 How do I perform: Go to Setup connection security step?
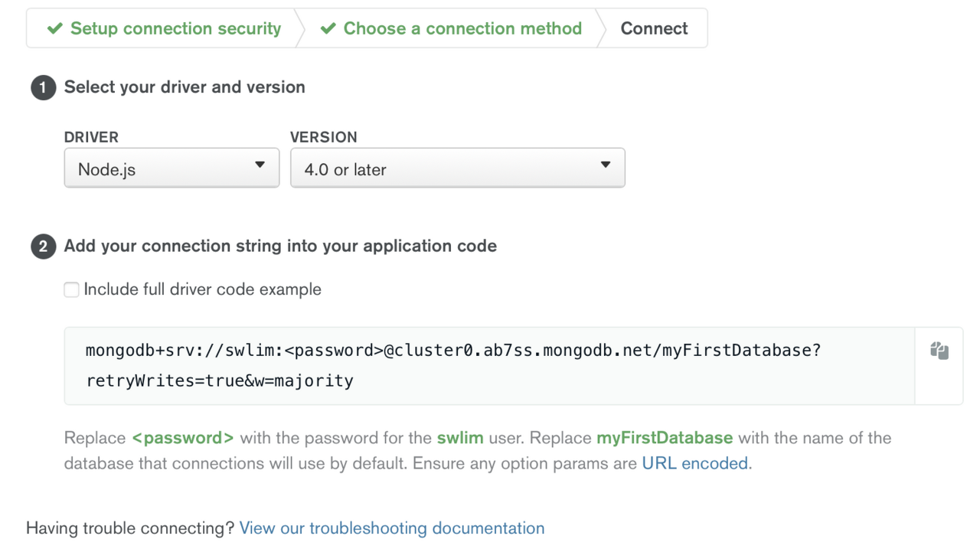point(163,29)
